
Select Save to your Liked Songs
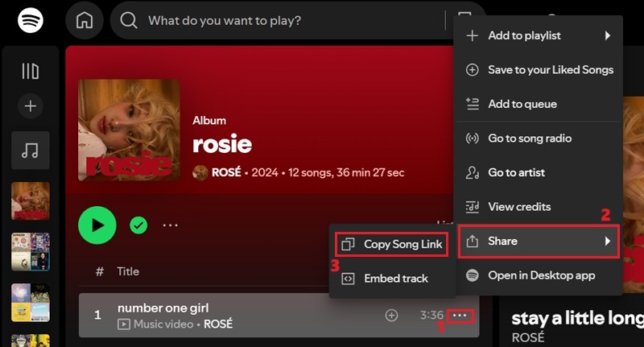click(x=539, y=70)
